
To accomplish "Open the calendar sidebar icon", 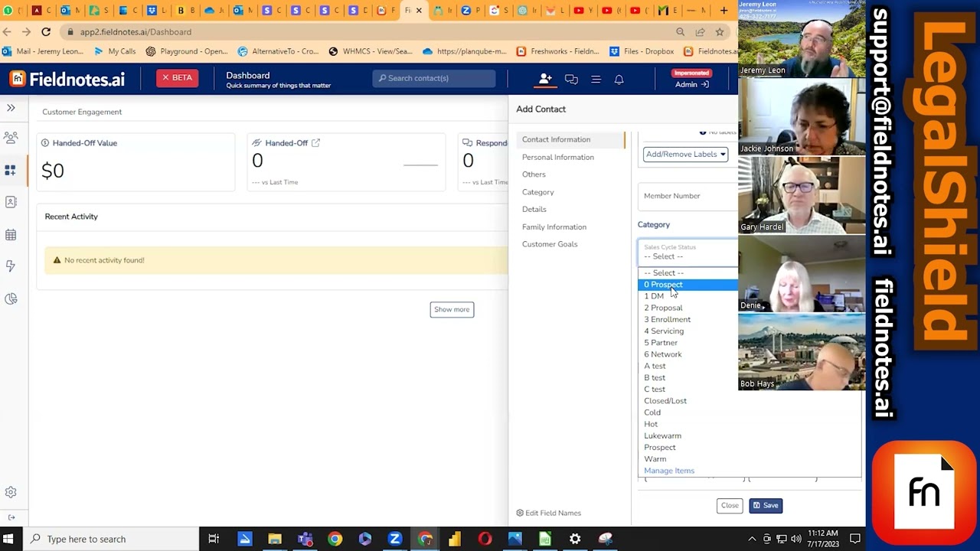I will pos(11,235).
